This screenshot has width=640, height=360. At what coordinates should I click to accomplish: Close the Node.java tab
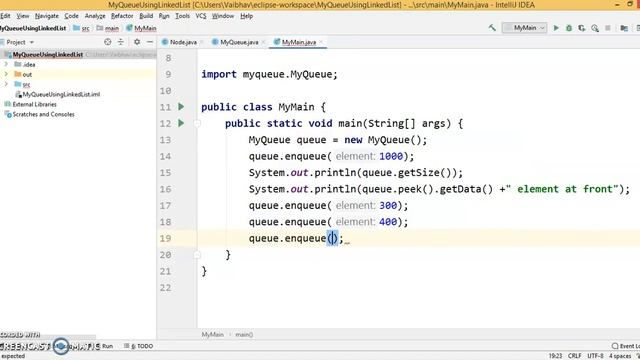(x=202, y=42)
